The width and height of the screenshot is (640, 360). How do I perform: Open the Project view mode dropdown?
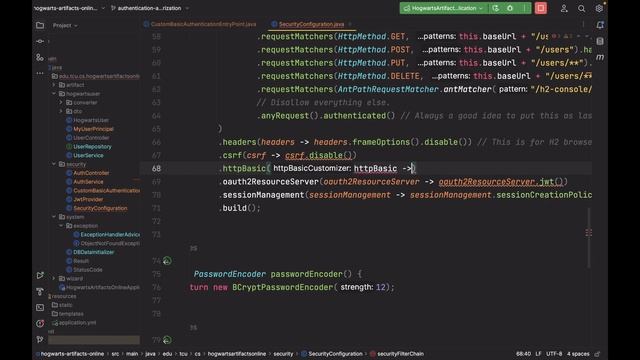click(x=65, y=25)
